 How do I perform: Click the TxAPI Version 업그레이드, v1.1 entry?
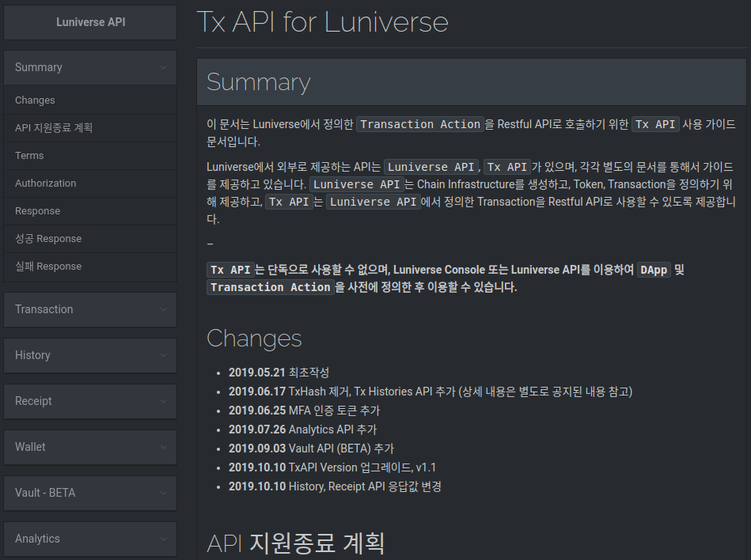[x=332, y=467]
